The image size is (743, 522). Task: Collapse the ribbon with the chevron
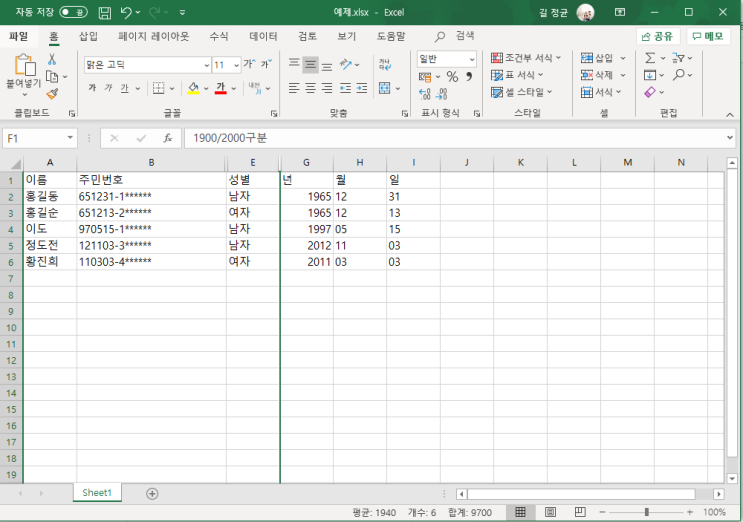coord(730,115)
